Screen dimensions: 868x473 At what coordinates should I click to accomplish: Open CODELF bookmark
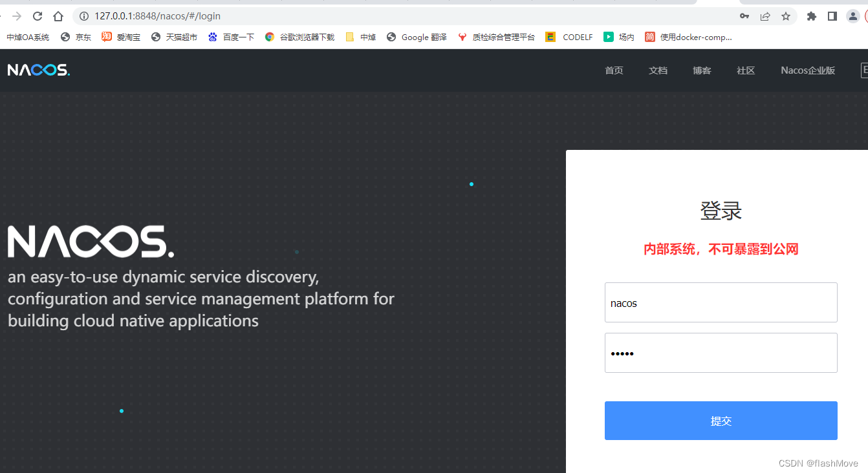click(x=569, y=37)
